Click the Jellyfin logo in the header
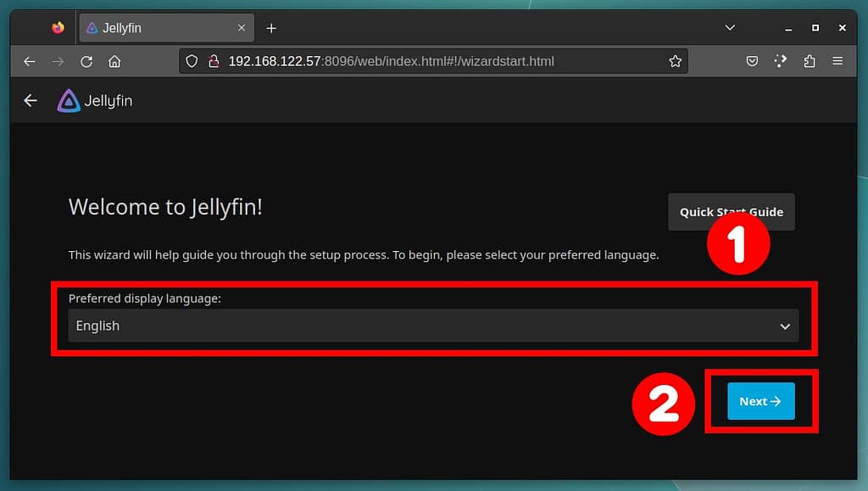This screenshot has height=491, width=868. click(x=94, y=101)
